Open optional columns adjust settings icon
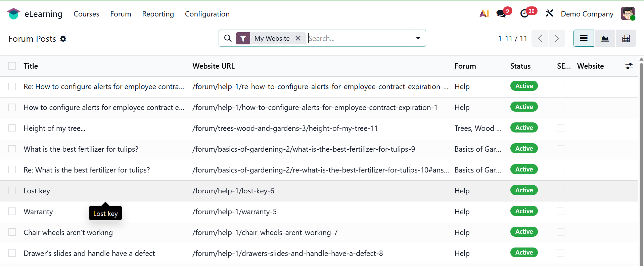Viewport: 644px width, 266px height. pos(629,66)
